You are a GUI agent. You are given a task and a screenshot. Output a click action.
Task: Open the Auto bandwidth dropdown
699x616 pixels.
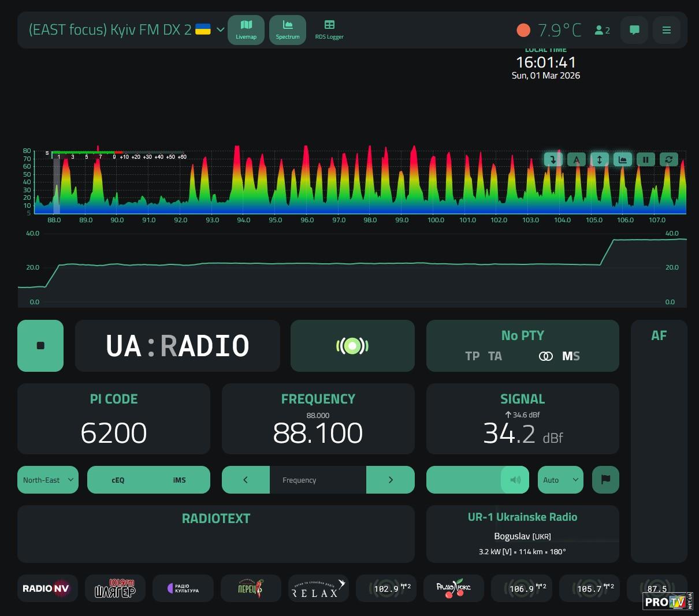coord(560,480)
